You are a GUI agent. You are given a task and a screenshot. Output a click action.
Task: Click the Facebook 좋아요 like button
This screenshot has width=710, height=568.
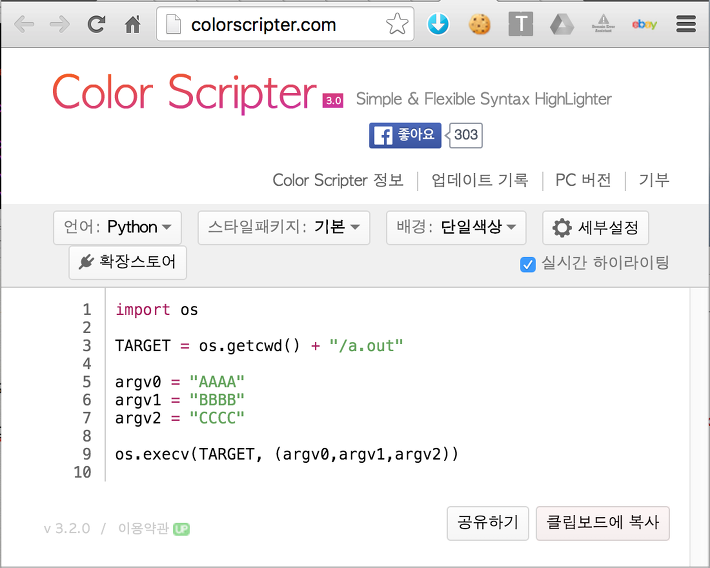(x=405, y=135)
